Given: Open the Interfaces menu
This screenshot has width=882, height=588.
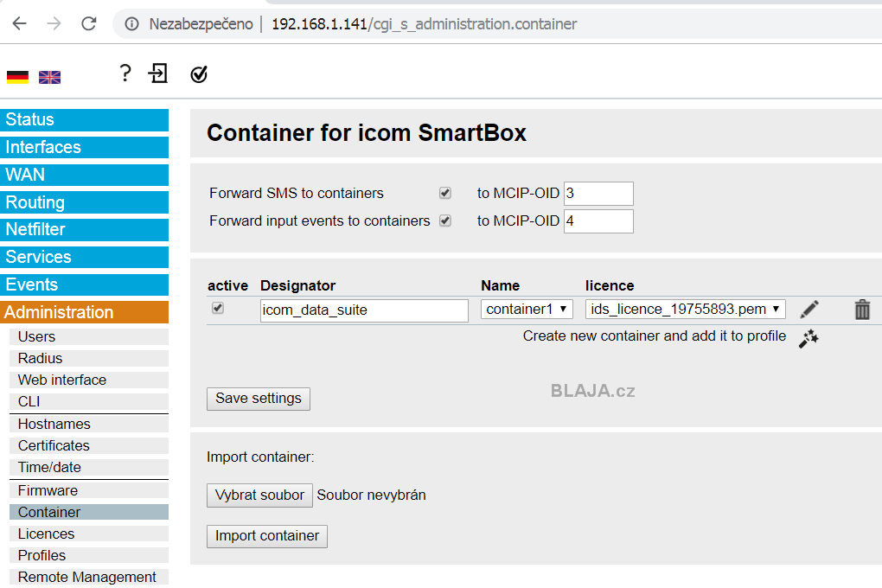Looking at the screenshot, I should (85, 147).
